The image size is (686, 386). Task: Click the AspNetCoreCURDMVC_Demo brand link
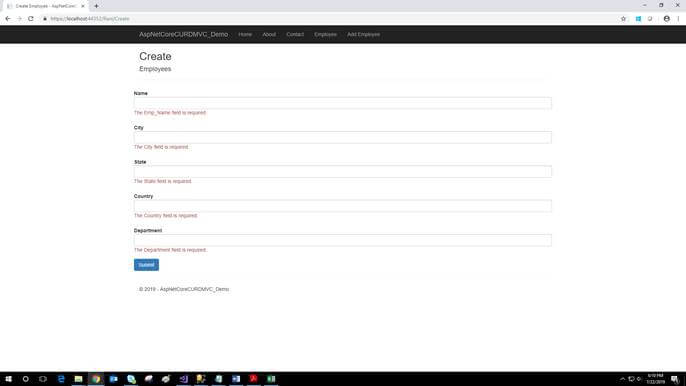183,34
